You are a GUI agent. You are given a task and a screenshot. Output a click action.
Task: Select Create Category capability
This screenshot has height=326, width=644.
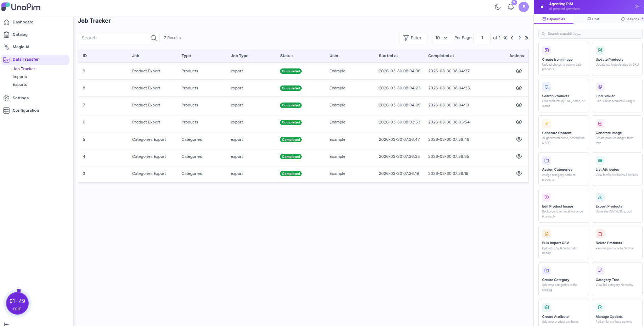click(564, 279)
